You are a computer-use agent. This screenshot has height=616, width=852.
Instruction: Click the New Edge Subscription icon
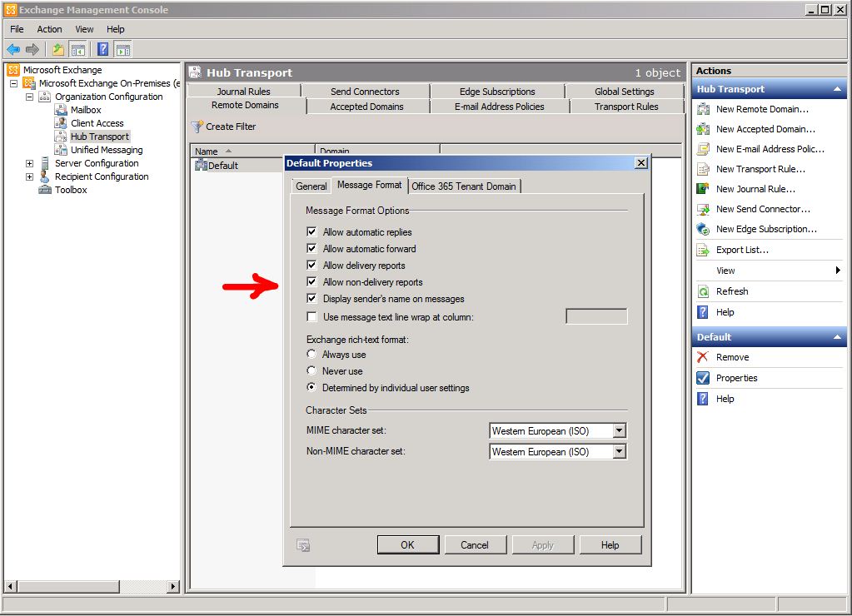(702, 229)
